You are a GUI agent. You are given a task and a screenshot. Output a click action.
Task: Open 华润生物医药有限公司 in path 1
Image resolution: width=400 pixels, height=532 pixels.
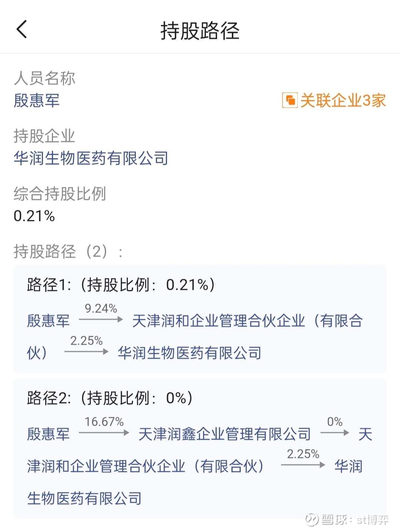coord(190,353)
